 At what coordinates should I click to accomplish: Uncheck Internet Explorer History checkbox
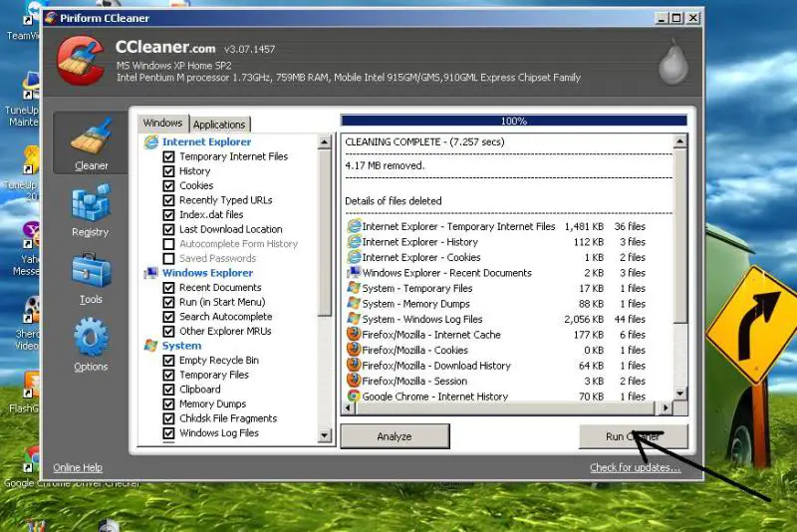168,171
